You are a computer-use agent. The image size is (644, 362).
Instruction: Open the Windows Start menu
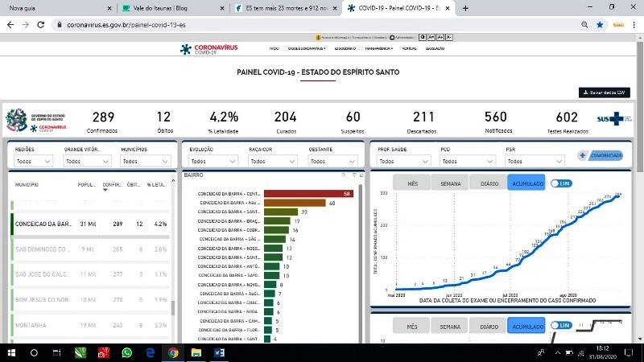tap(11, 352)
